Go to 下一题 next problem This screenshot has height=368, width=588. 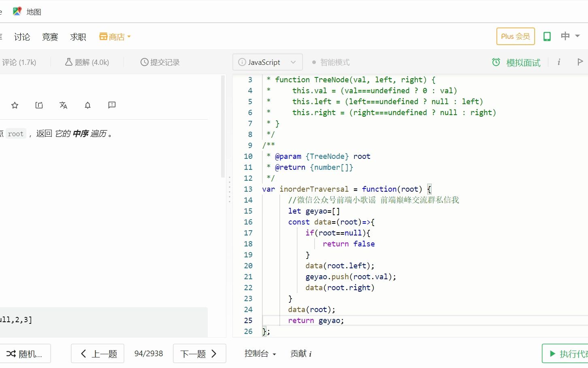coord(199,354)
